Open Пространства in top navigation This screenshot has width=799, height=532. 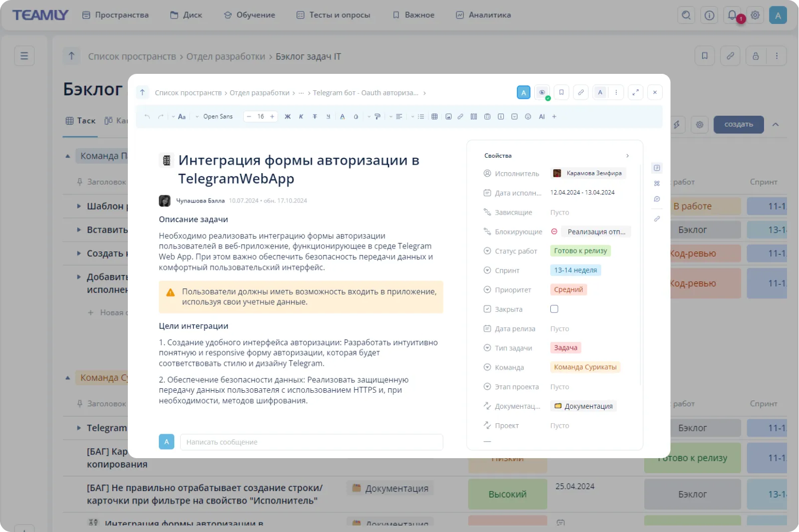[x=115, y=15]
